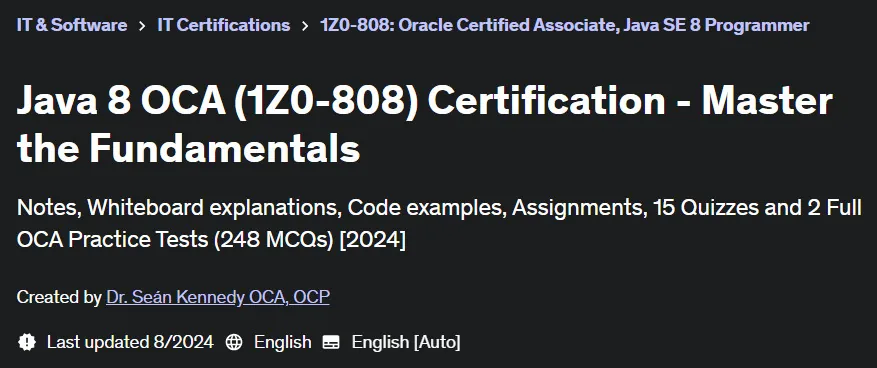Screen dimensions: 877x368
Task: Select the English [Auto] captions label
Action: [406, 342]
